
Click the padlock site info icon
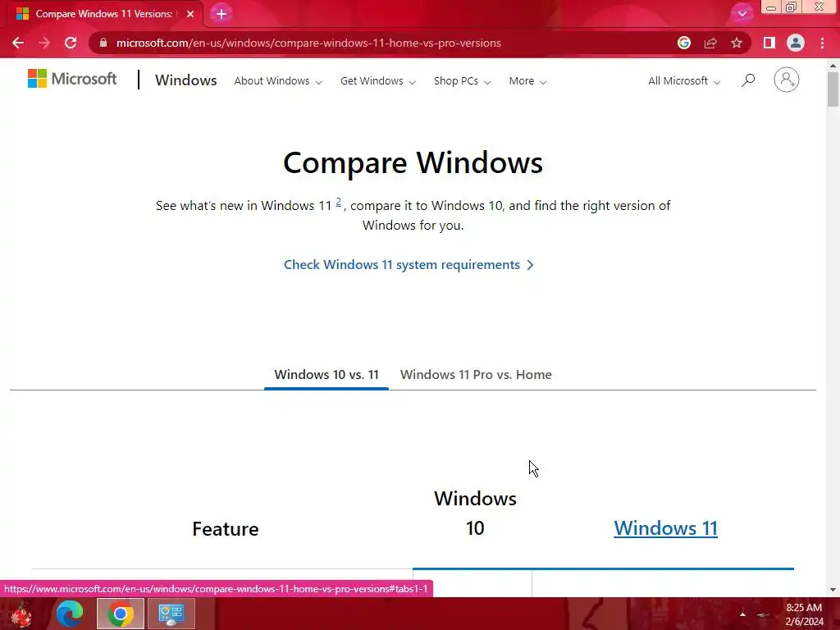click(x=103, y=43)
